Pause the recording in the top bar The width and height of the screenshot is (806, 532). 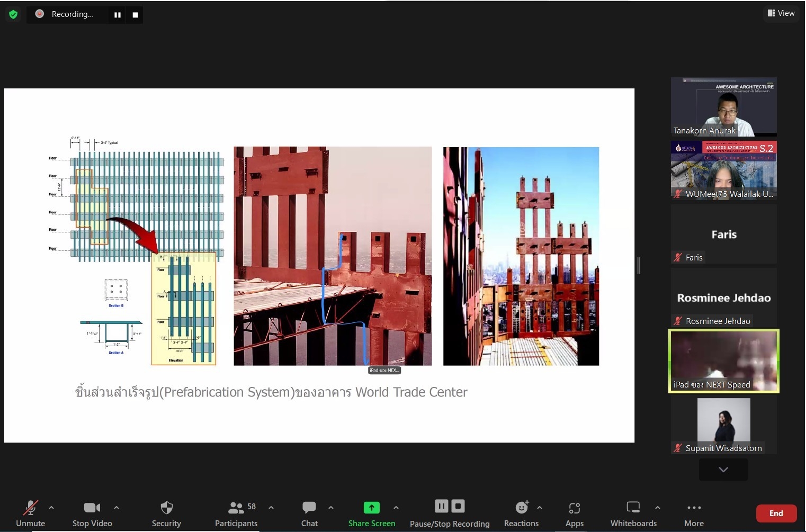click(x=118, y=15)
